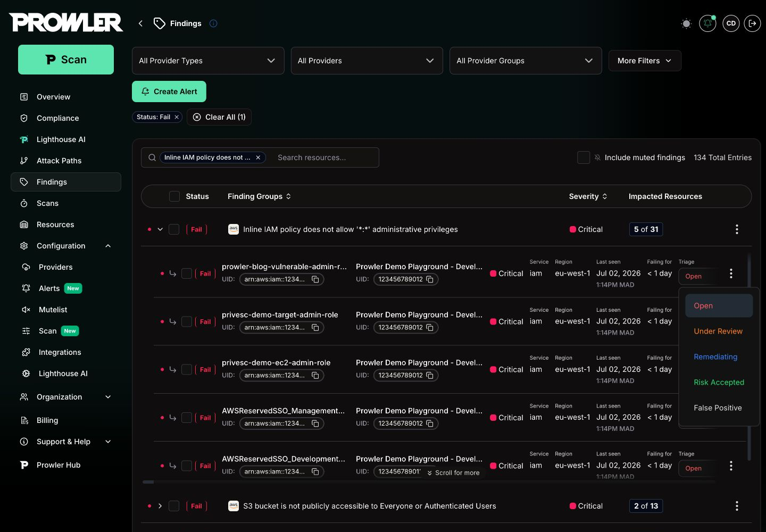Sort by Finding Groups column
Screen dimensions: 766x532
click(x=259, y=196)
